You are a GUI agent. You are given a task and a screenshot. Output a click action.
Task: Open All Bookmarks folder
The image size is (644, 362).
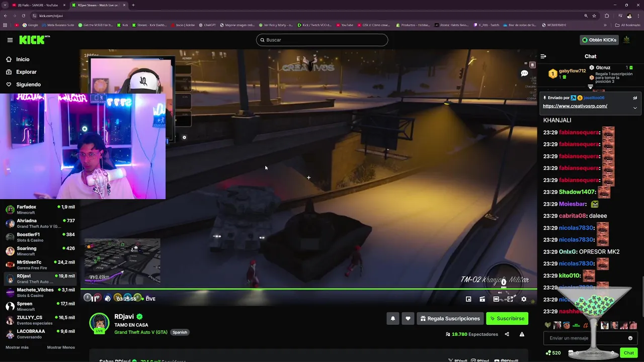(627, 25)
